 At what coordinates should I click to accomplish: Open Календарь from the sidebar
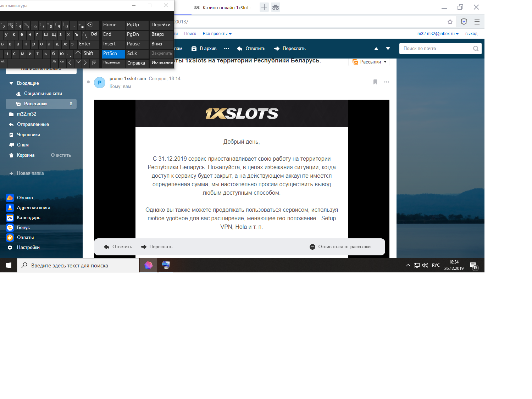[28, 217]
